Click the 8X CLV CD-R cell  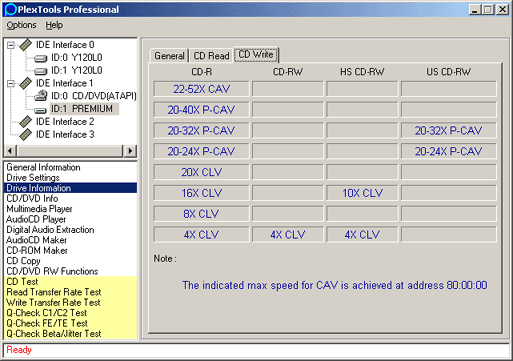[201, 214]
